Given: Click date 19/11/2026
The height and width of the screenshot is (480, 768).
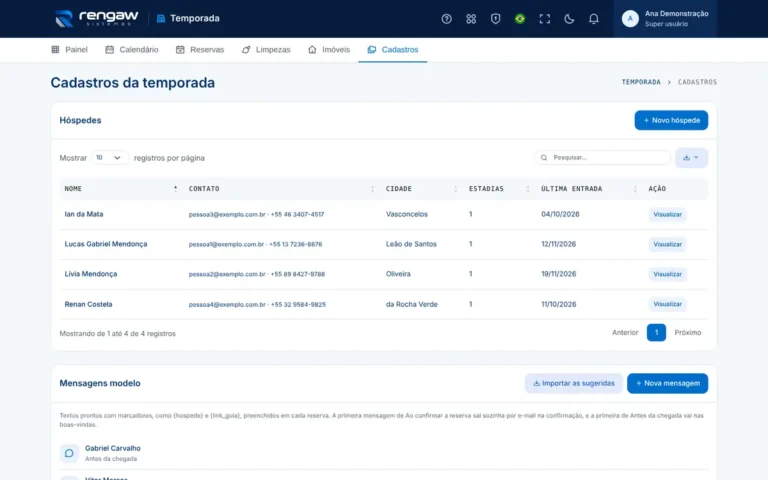Looking at the screenshot, I should (558, 274).
